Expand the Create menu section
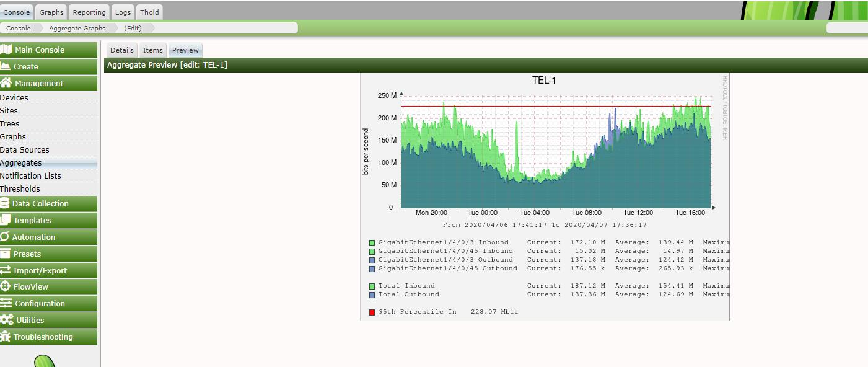 49,66
